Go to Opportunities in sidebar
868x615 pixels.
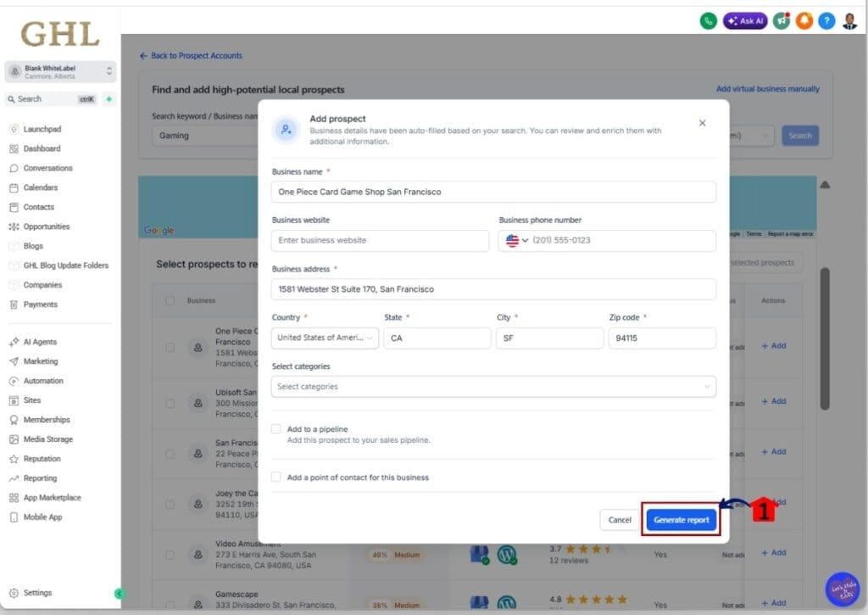tap(47, 226)
